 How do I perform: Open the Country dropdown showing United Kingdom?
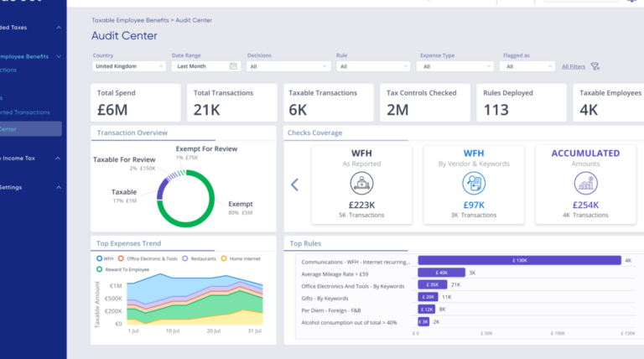128,66
